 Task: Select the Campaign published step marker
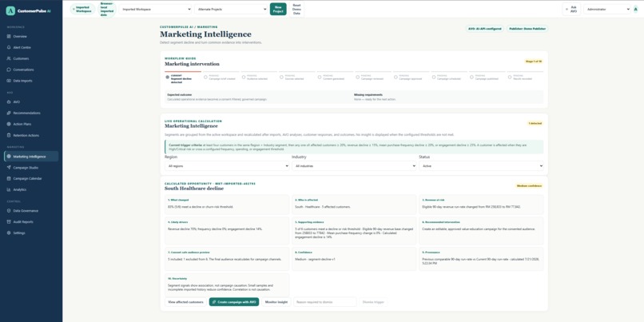click(x=472, y=77)
